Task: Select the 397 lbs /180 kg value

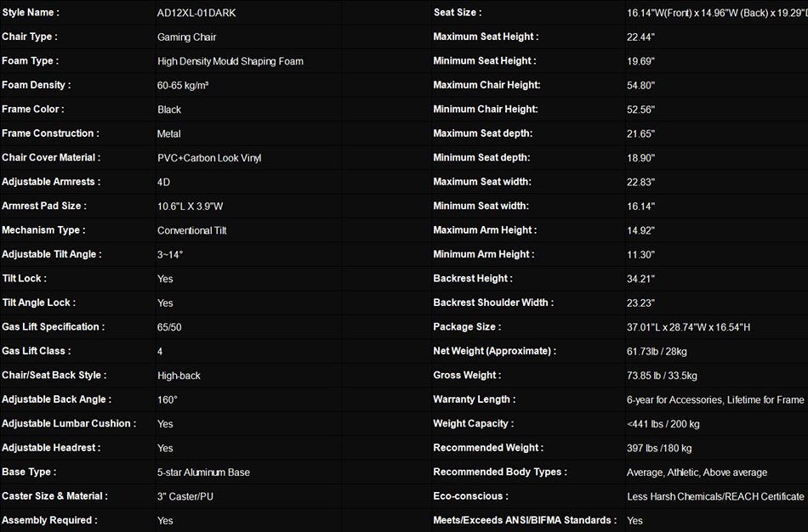Action: 659,449
